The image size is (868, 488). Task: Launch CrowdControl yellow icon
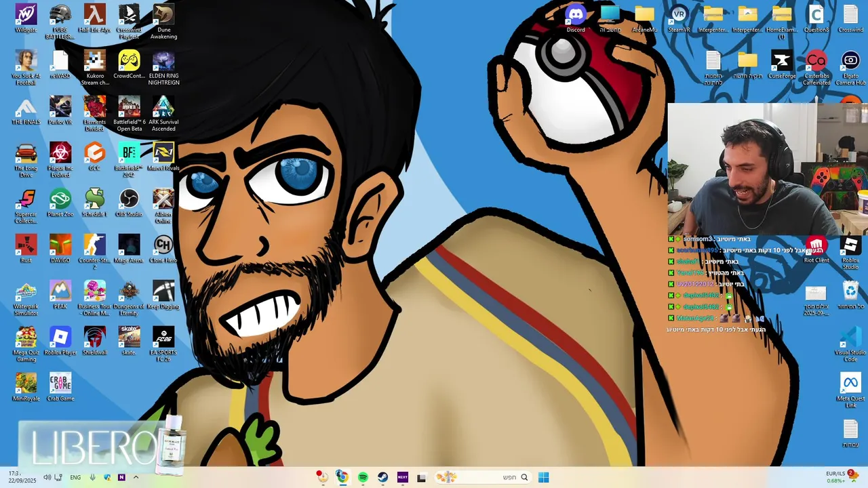129,64
